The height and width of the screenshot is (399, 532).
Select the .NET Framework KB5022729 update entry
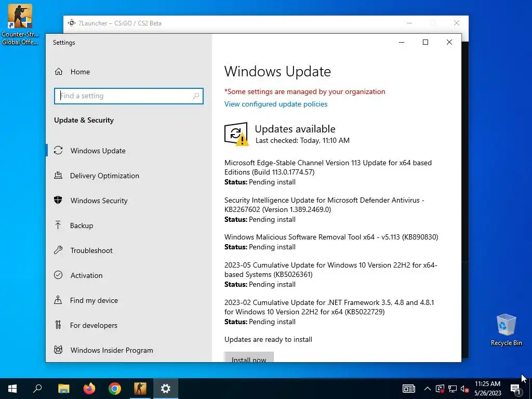point(329,312)
